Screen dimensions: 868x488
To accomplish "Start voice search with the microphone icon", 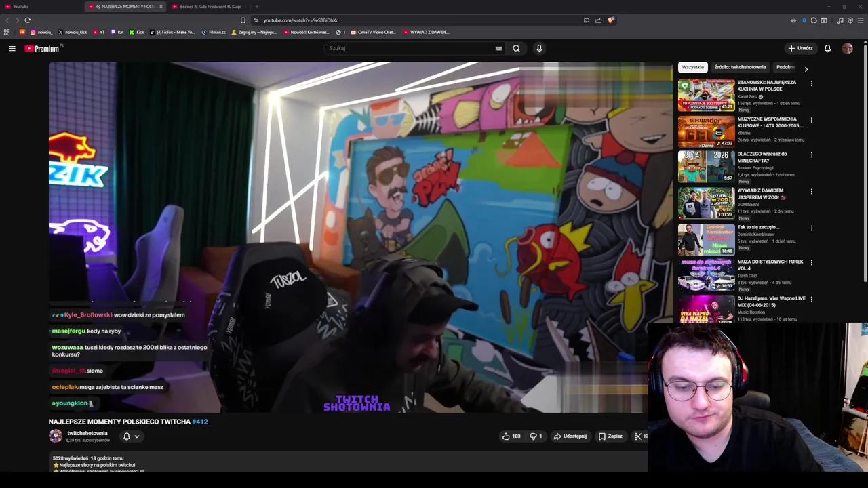I will [x=539, y=48].
